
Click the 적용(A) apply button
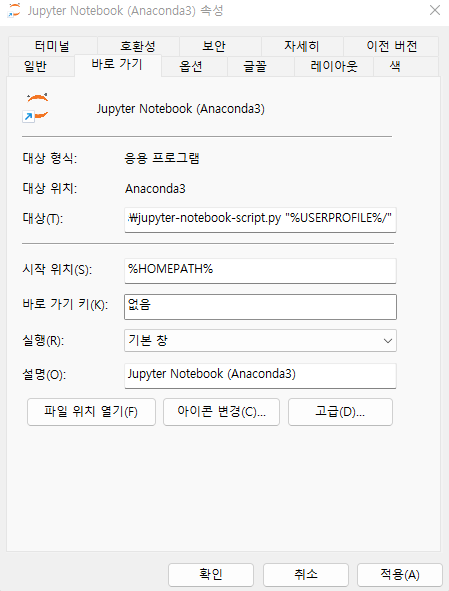(x=400, y=574)
